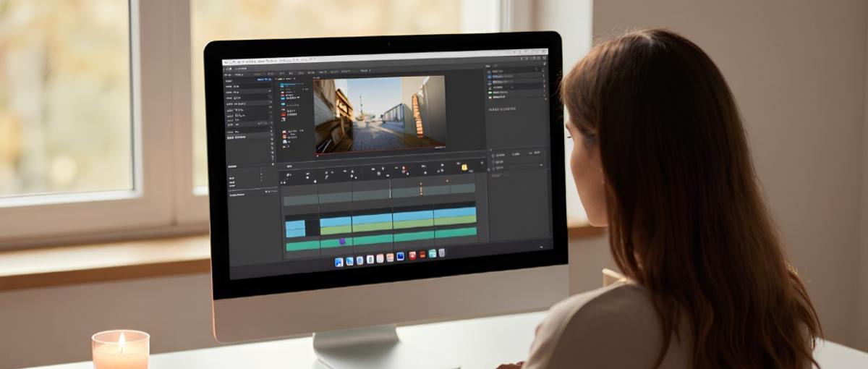
Task: Click the white playhead line on the gray track
Action: 390,189
